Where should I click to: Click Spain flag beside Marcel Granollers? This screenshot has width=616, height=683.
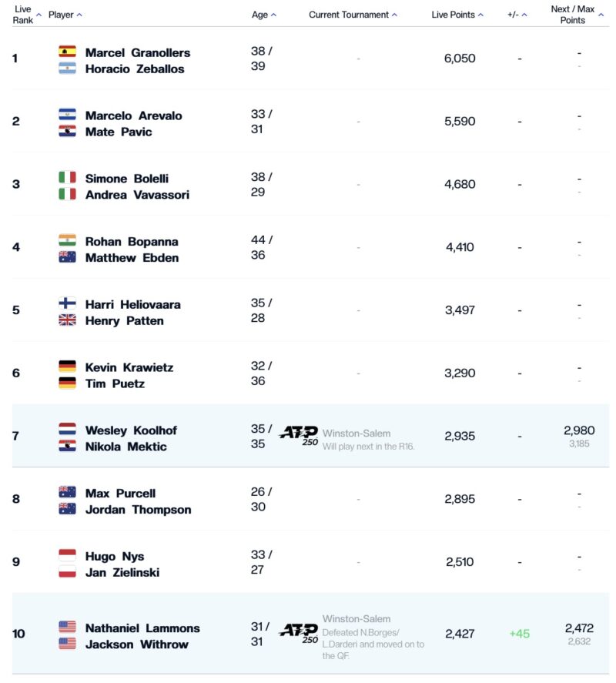67,52
